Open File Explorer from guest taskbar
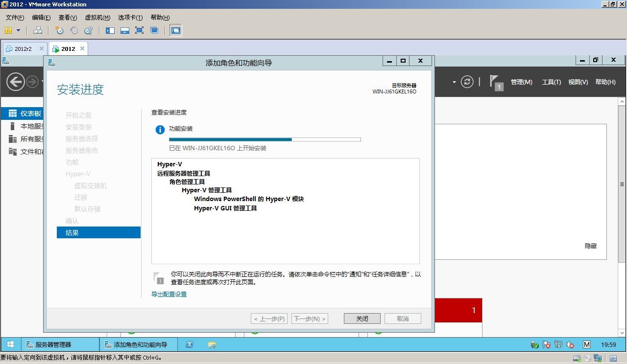The height and width of the screenshot is (364, 627). pos(212,344)
